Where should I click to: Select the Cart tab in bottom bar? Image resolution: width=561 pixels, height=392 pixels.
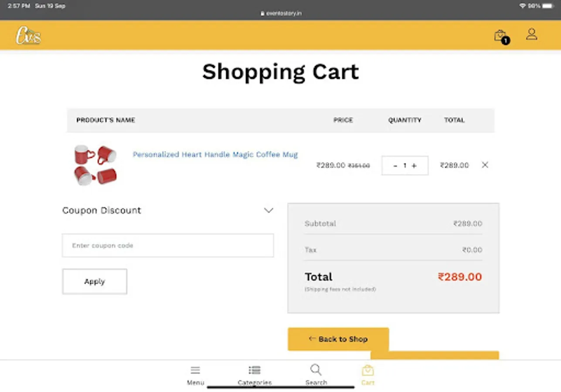click(367, 371)
